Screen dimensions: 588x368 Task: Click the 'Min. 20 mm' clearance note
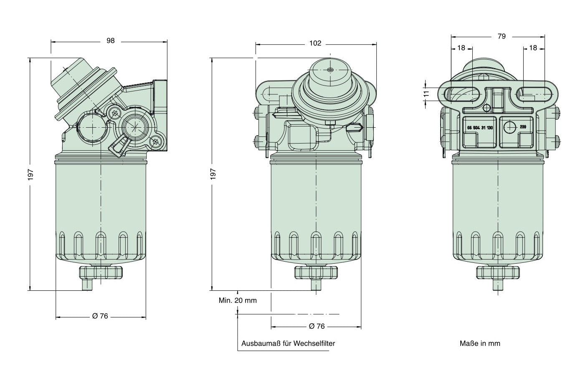238,300
